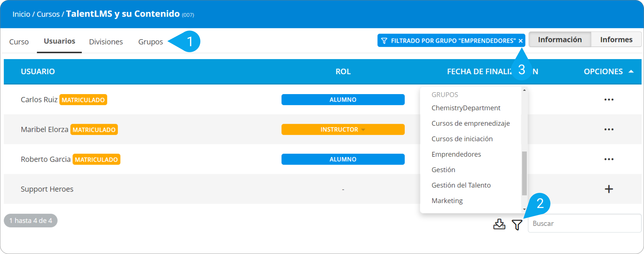Choose Cursos de iniciación group

[x=462, y=139]
